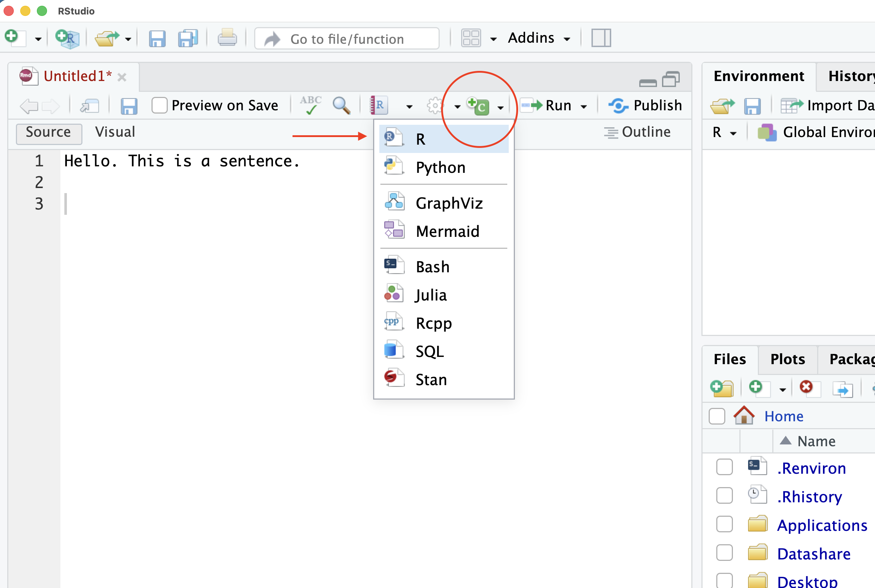Choose SQL from chunk menu

[x=444, y=351]
